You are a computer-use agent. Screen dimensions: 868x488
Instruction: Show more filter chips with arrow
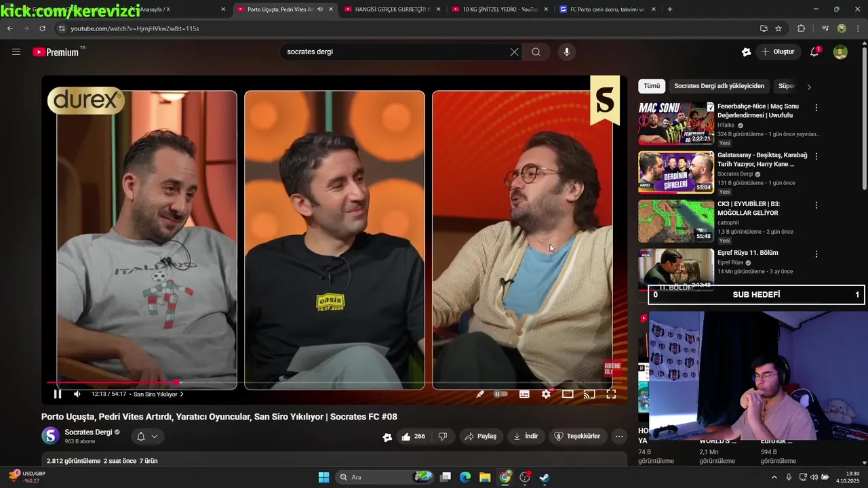[808, 87]
